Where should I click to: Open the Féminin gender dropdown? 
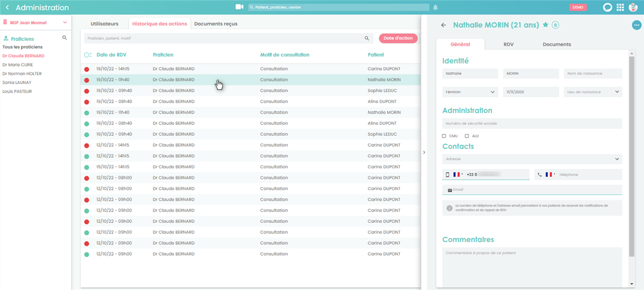[470, 92]
